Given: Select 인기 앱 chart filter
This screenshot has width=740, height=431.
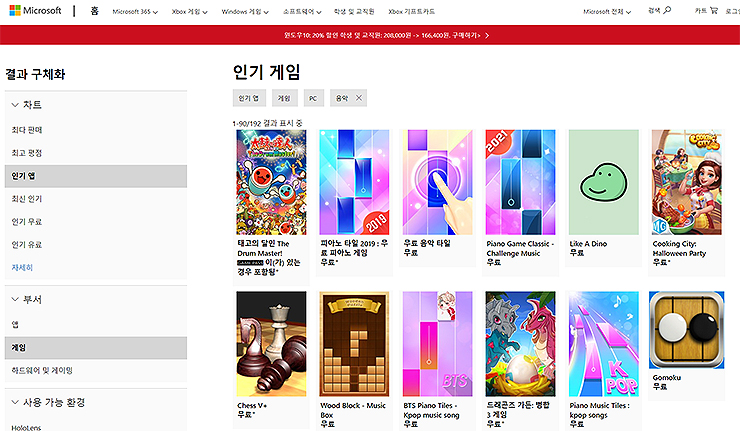Looking at the screenshot, I should [x=96, y=176].
